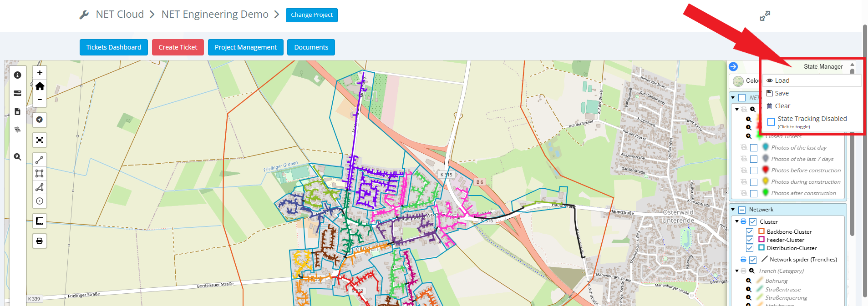
Task: Print the map with printer icon
Action: point(40,241)
